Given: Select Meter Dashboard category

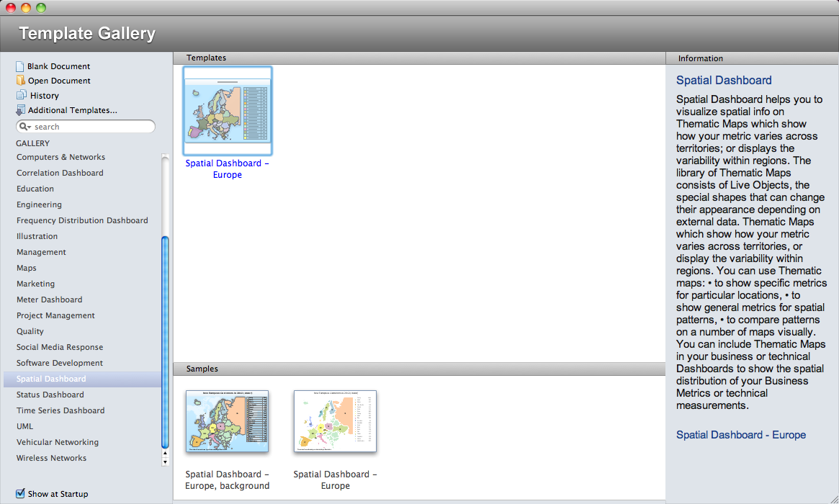Looking at the screenshot, I should pyautogui.click(x=49, y=300).
